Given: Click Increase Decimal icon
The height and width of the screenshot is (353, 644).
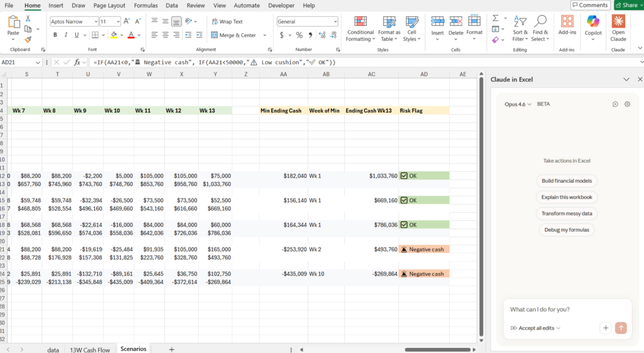Looking at the screenshot, I should tap(322, 35).
